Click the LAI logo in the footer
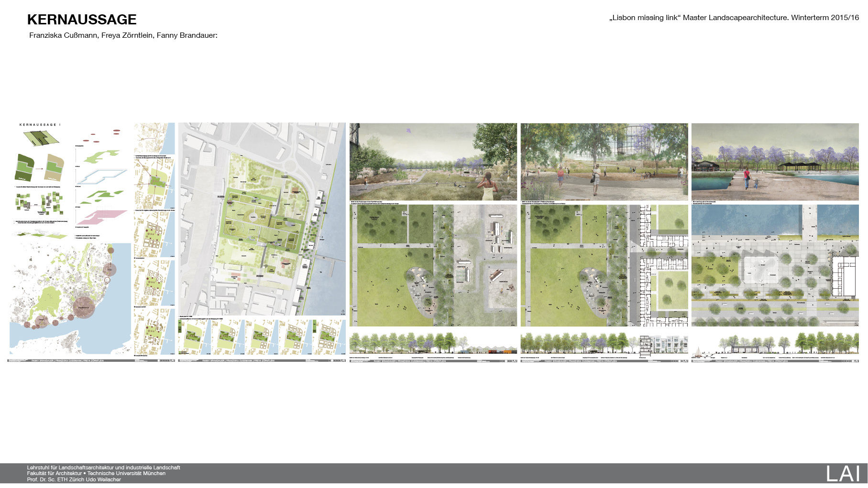This screenshot has width=868, height=488. (843, 474)
